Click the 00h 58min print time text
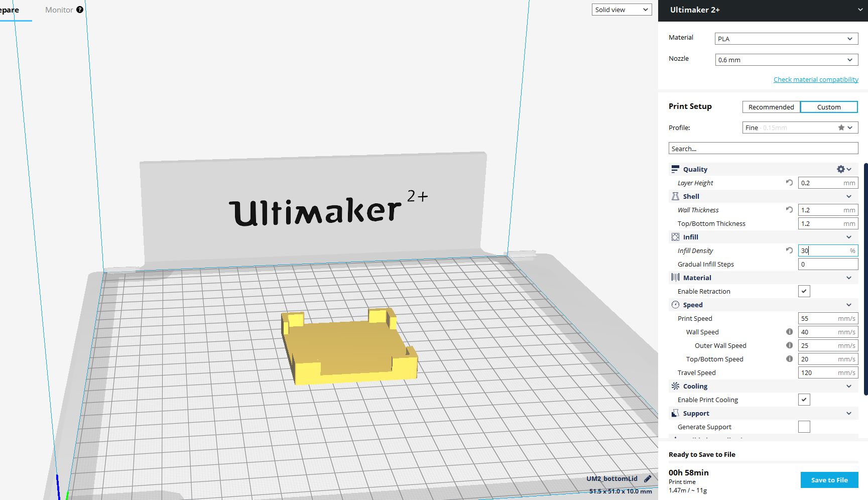Image resolution: width=868 pixels, height=500 pixels. (688, 473)
